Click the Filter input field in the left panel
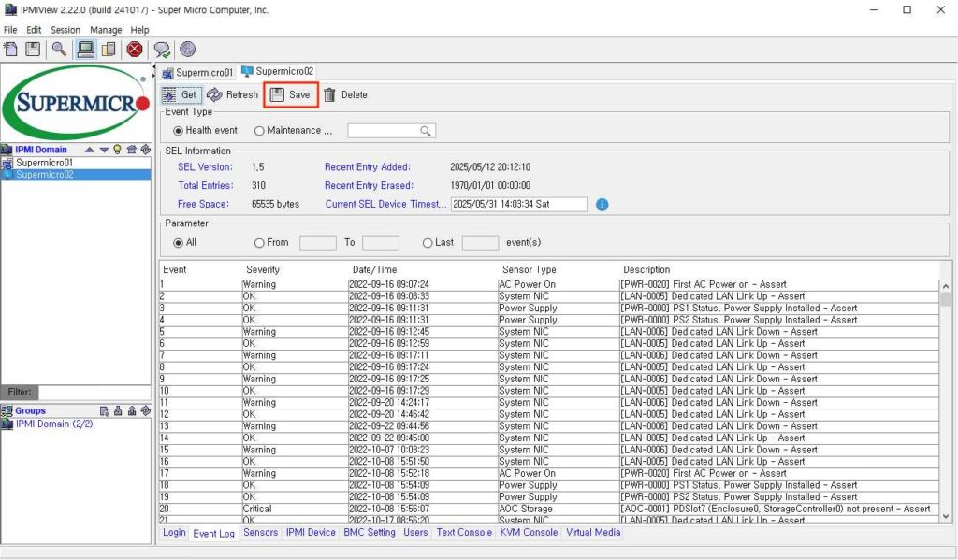The image size is (958, 560). pyautogui.click(x=94, y=393)
